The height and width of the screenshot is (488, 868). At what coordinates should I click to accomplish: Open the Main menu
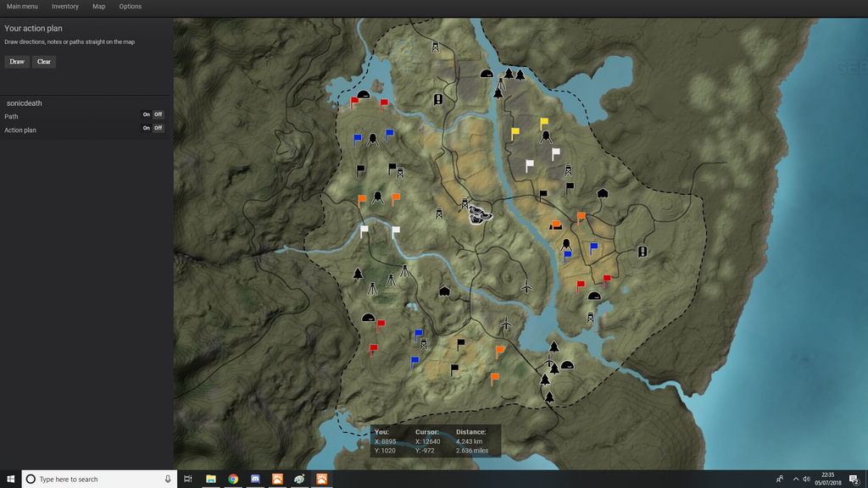coord(22,6)
